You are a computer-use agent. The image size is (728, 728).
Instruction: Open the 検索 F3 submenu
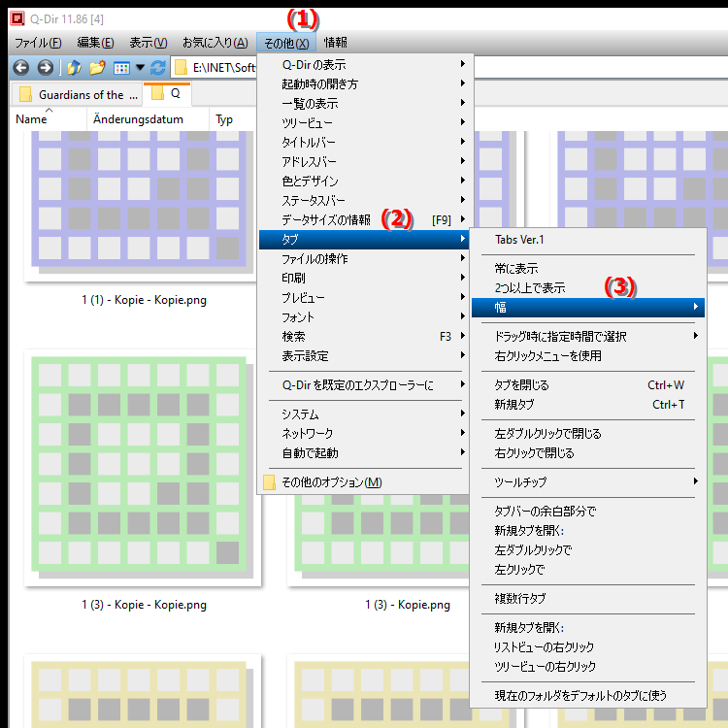click(x=363, y=337)
